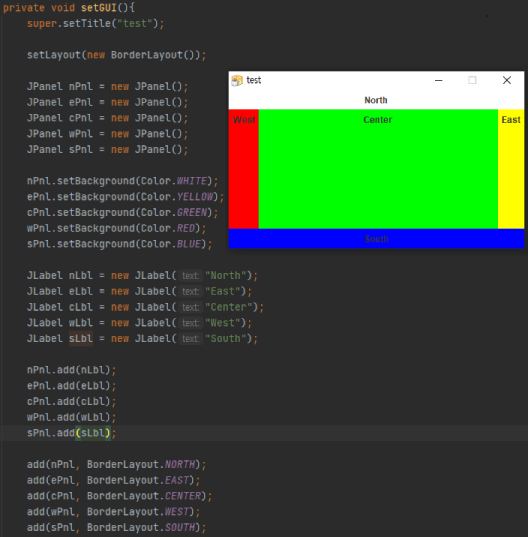
Task: Click the "North" string literal in code
Action: (226, 275)
